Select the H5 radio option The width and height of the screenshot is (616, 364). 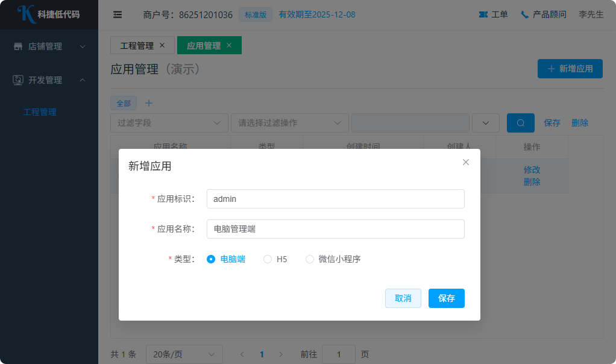[268, 259]
